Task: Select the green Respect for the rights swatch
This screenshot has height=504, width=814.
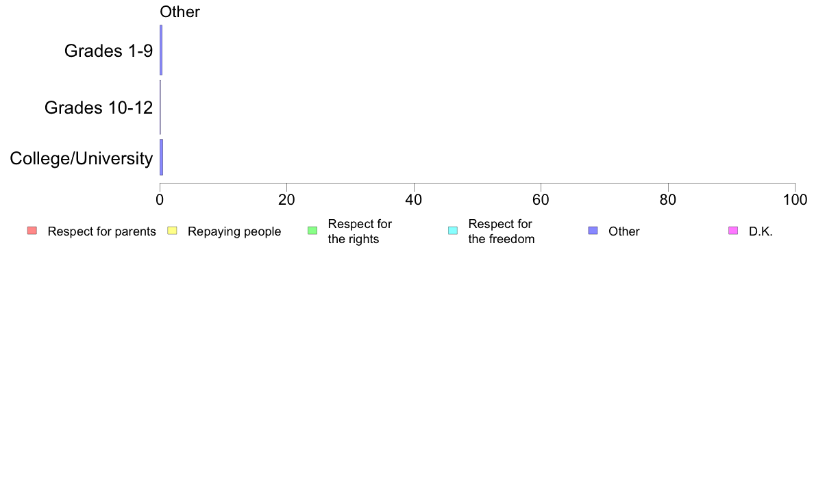Action: point(312,231)
